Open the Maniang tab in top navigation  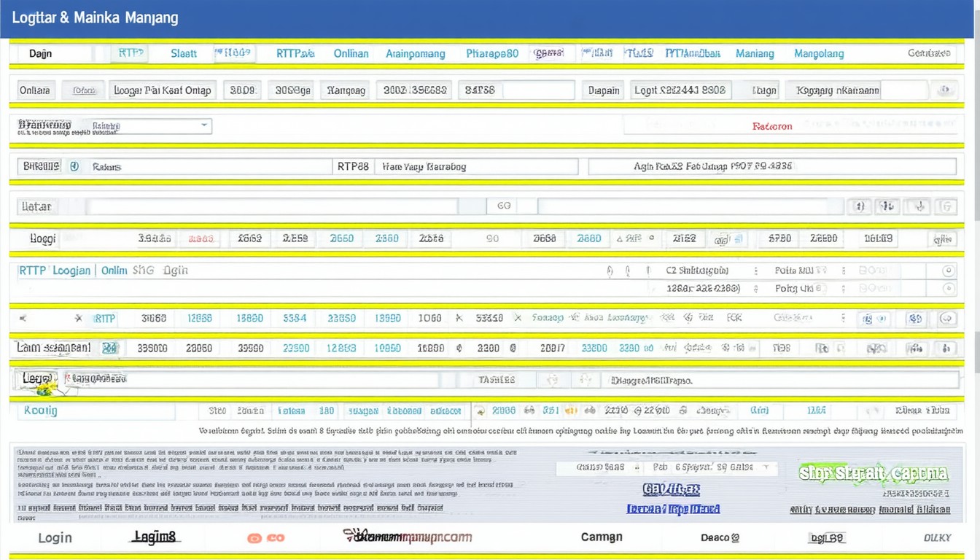pyautogui.click(x=755, y=53)
